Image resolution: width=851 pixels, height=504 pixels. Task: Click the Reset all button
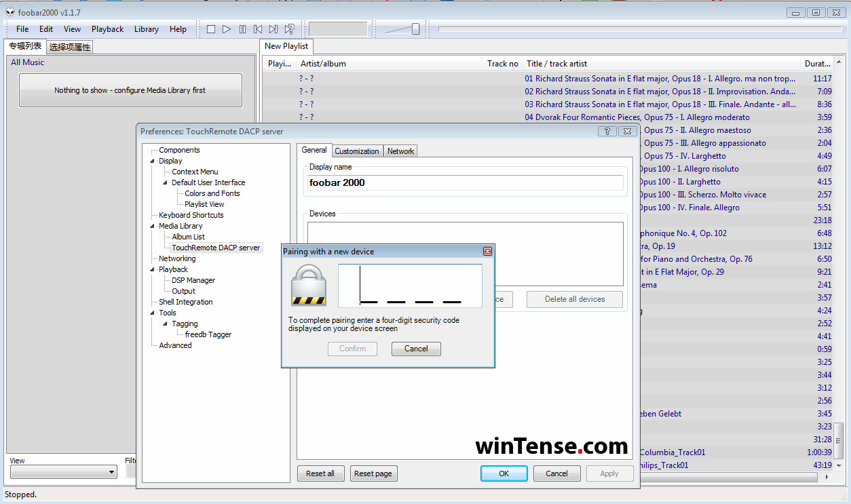pyautogui.click(x=320, y=473)
